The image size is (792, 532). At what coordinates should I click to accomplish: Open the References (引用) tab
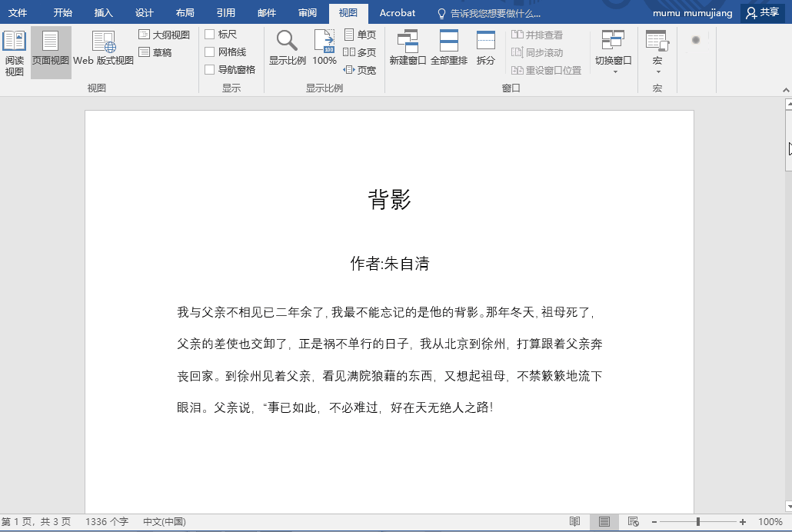[x=226, y=12]
